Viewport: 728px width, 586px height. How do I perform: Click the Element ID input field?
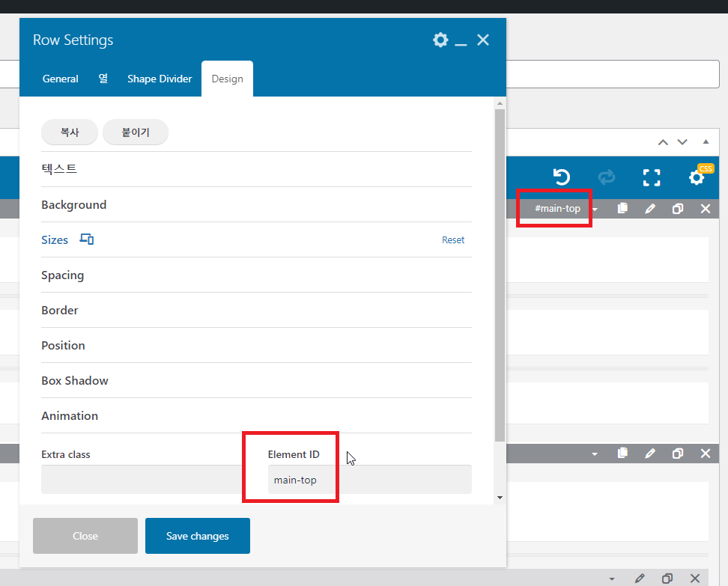tap(369, 479)
